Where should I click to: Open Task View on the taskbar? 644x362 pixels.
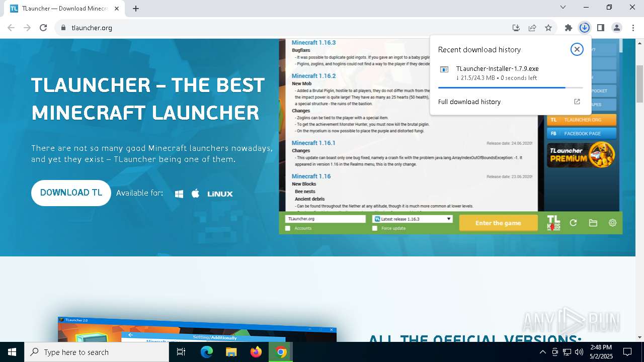pyautogui.click(x=181, y=352)
